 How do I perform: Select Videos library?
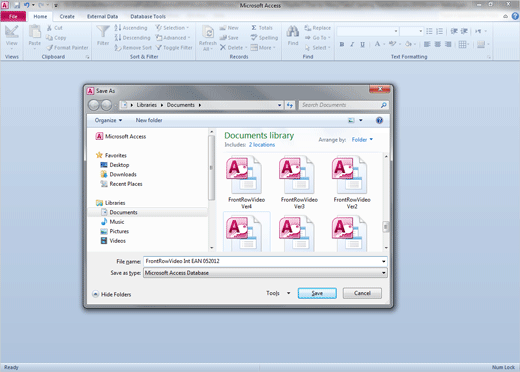click(x=113, y=241)
